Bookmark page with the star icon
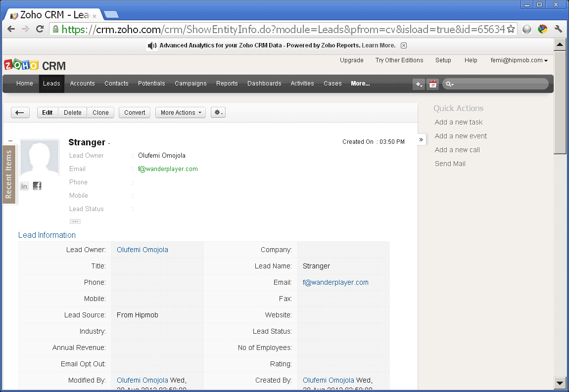Viewport: 569px width, 392px height. [511, 29]
